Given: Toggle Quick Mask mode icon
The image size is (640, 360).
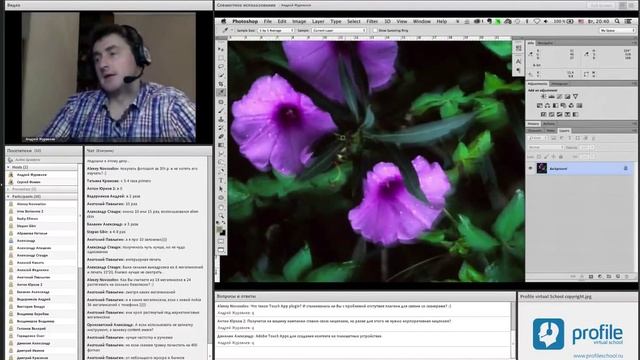Looking at the screenshot, I should coord(221,241).
